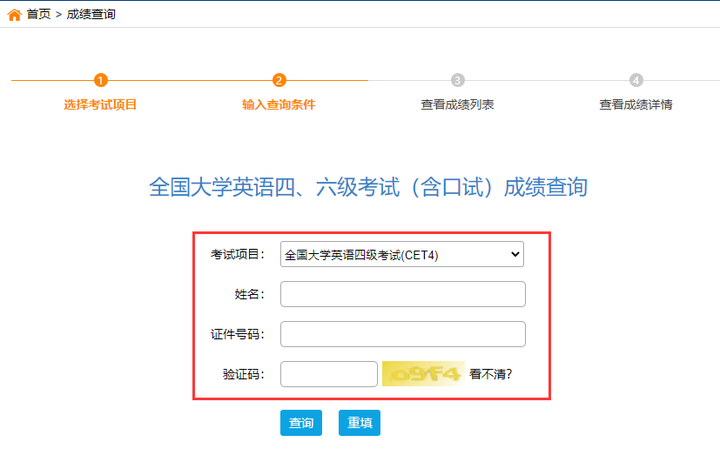The height and width of the screenshot is (462, 720).
Task: Click the 验证码: field label
Action: (x=244, y=374)
